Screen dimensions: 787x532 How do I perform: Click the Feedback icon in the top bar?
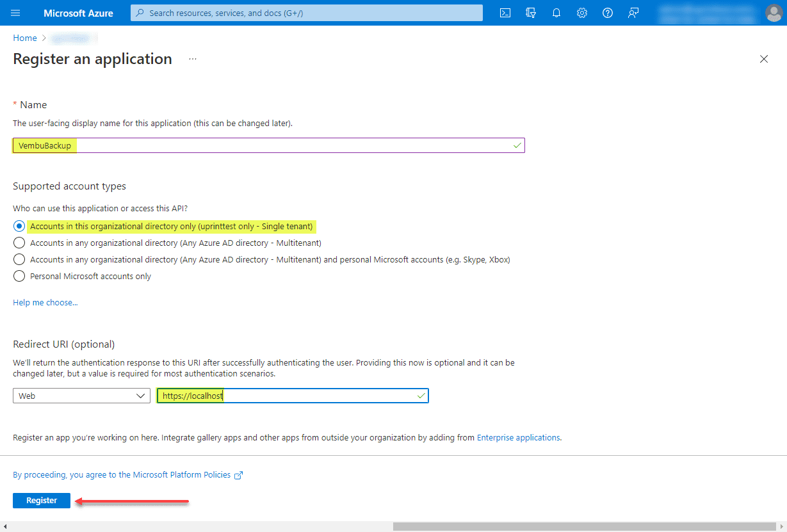[633, 13]
